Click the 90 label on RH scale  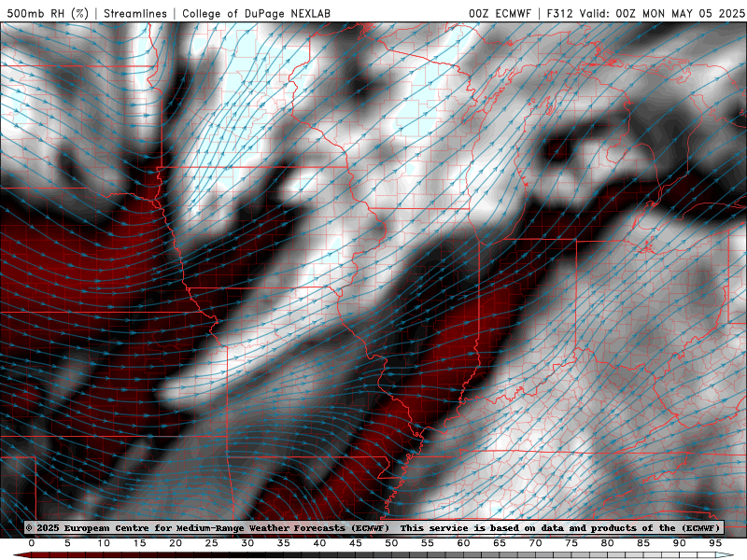(x=680, y=543)
